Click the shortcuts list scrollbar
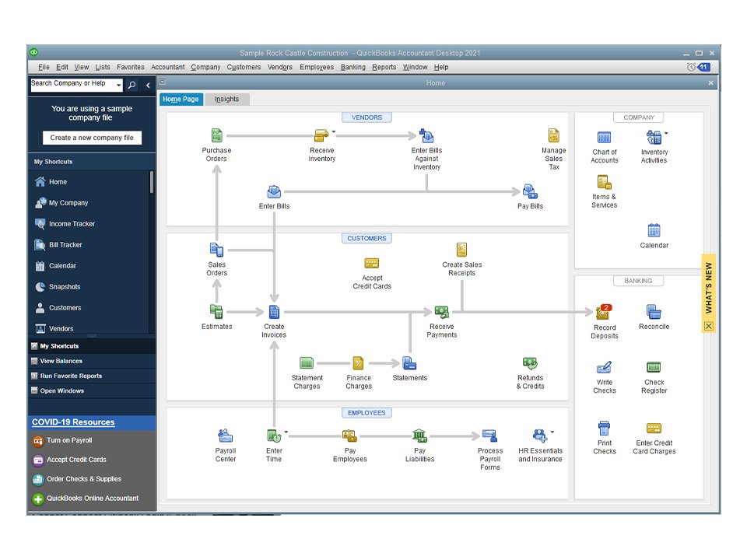The height and width of the screenshot is (560, 747). (152, 182)
